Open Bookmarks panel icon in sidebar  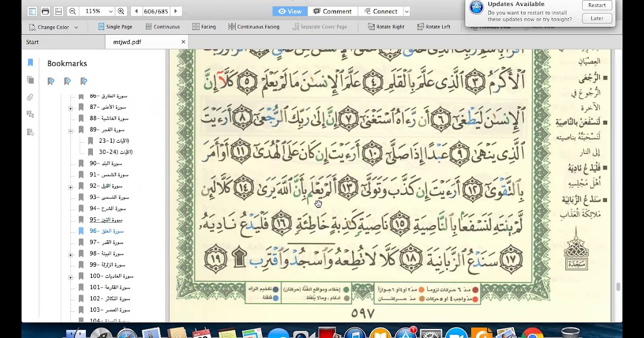click(31, 63)
